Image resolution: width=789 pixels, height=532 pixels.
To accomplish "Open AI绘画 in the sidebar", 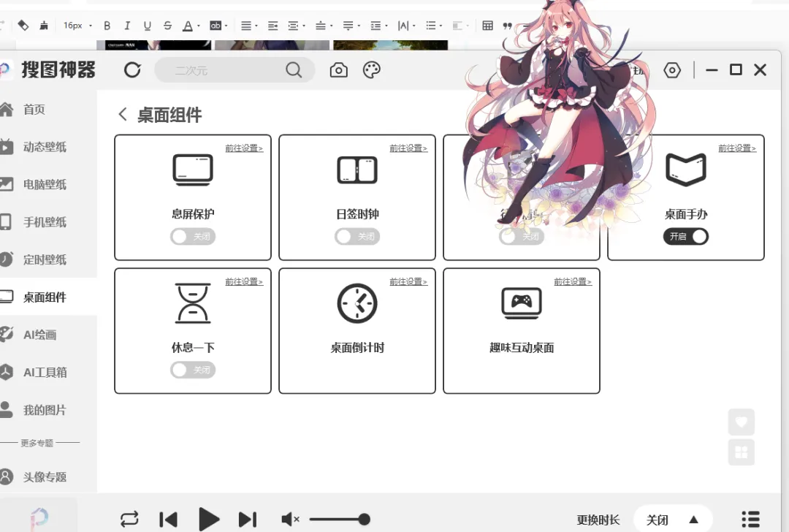I will [x=39, y=335].
